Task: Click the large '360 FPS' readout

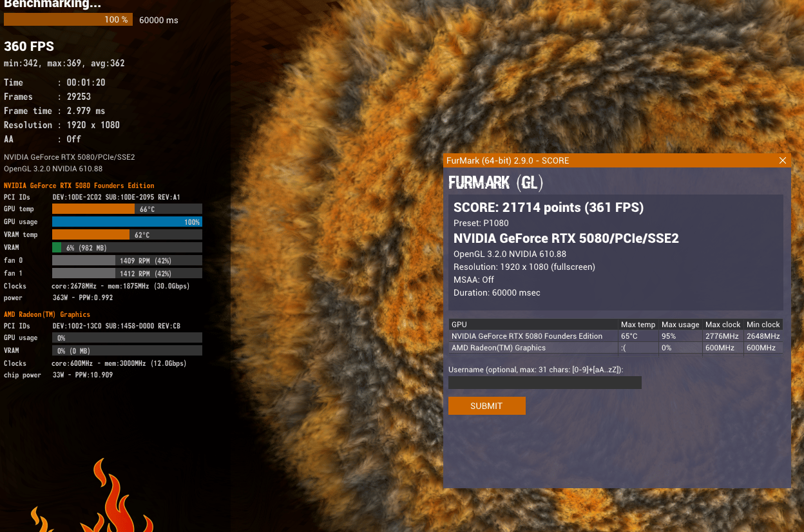Action: (29, 46)
